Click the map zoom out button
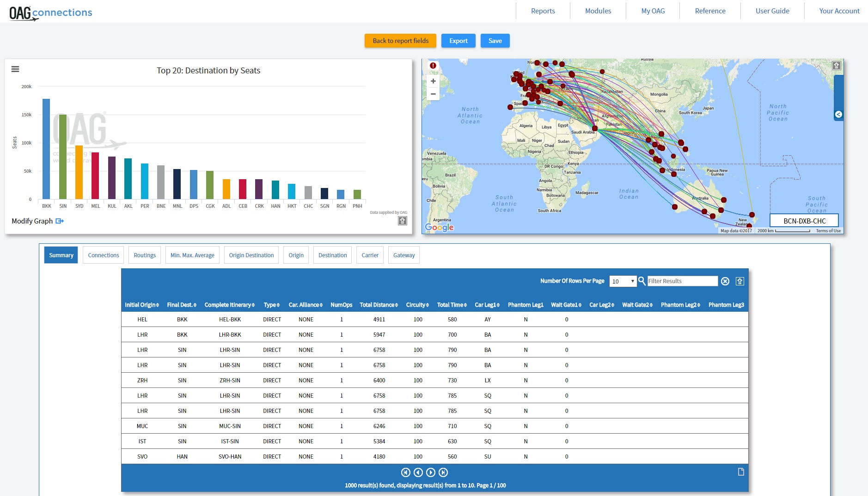Image resolution: width=868 pixels, height=496 pixels. click(433, 94)
